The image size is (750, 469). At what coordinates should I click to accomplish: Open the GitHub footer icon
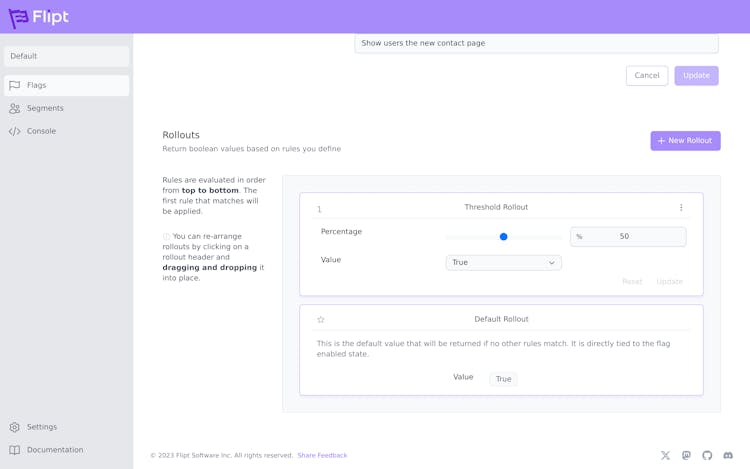point(707,456)
